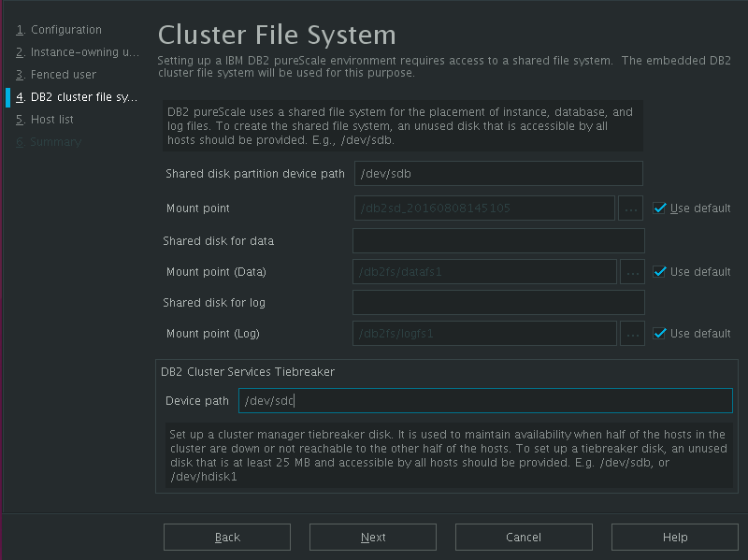Click the Shared disk for log field
The width and height of the screenshot is (748, 560).
(497, 302)
